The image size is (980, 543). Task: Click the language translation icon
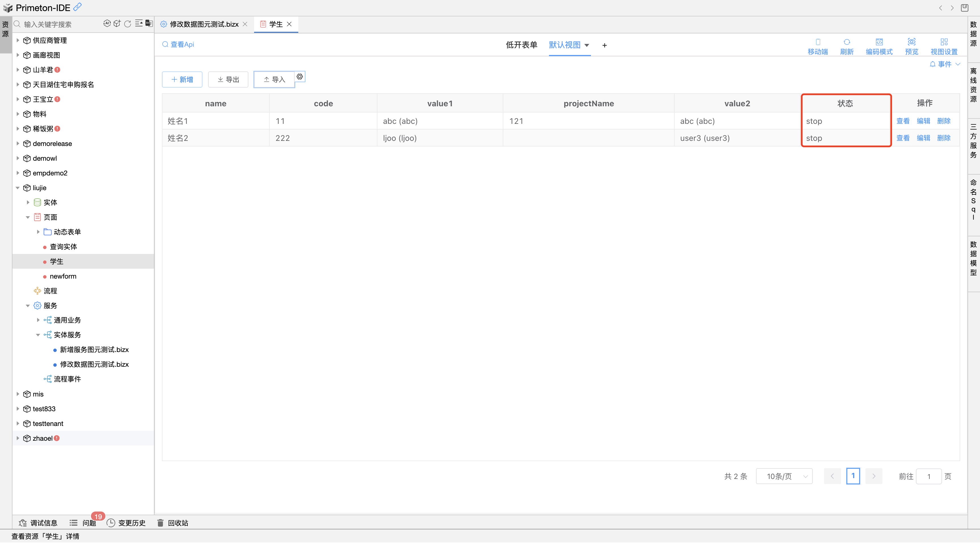(149, 24)
